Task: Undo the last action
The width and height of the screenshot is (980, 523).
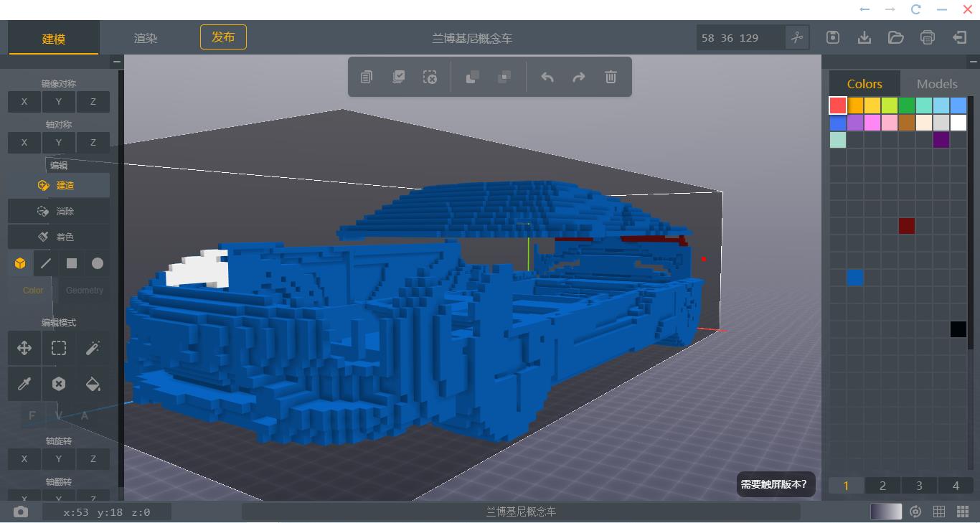Action: (x=547, y=77)
